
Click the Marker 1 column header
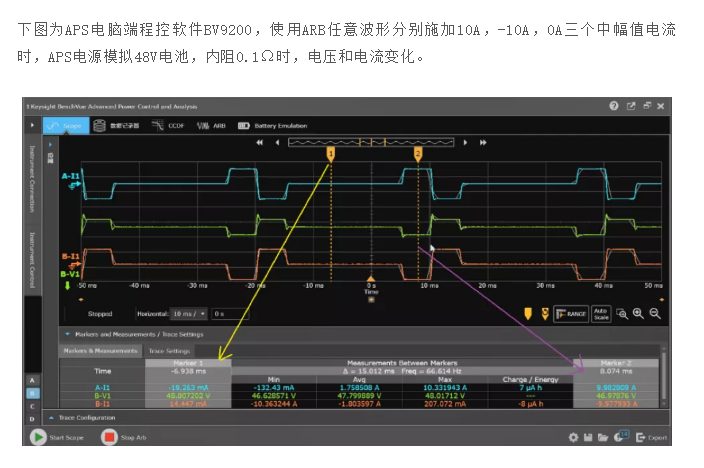(188, 363)
